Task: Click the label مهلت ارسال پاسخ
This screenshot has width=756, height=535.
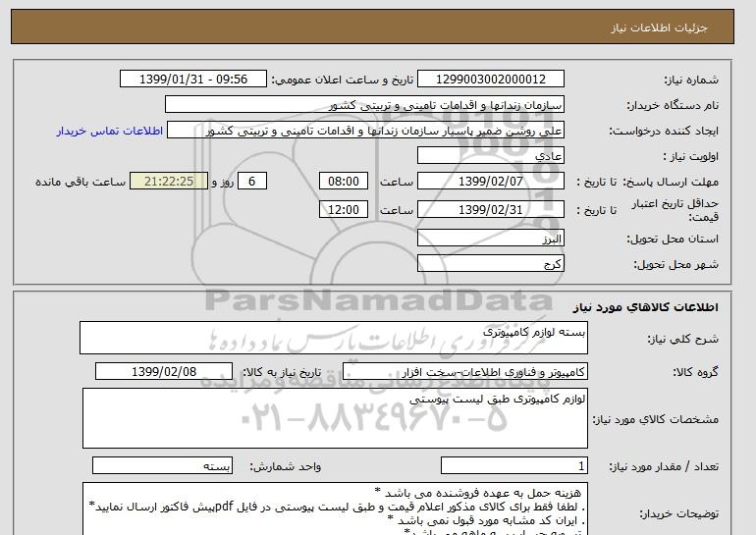Action: pos(672,182)
